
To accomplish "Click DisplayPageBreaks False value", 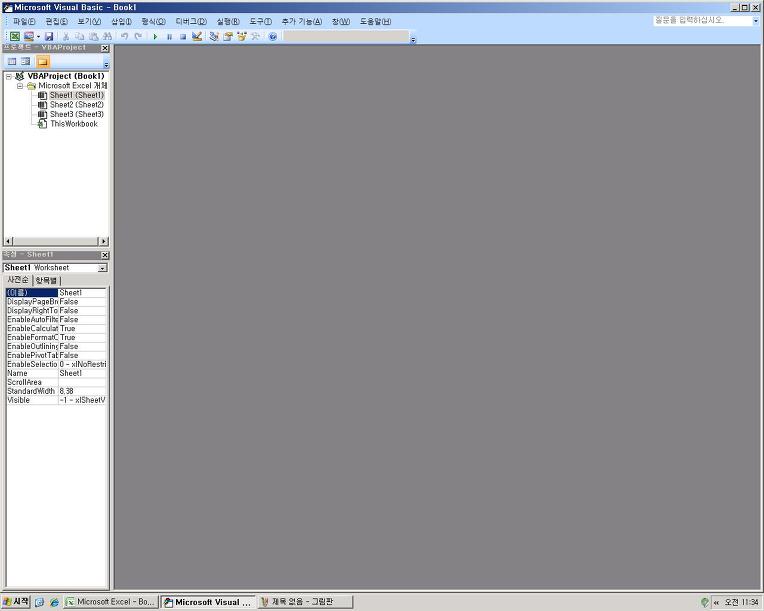I will (82, 302).
